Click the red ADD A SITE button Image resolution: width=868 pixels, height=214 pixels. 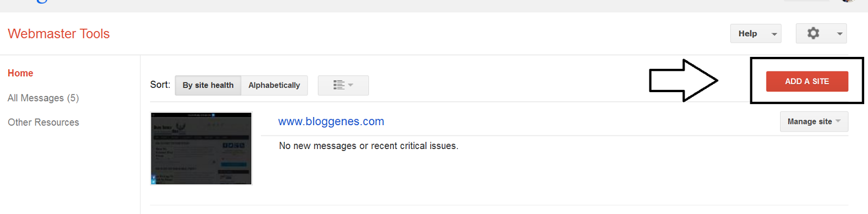(807, 81)
